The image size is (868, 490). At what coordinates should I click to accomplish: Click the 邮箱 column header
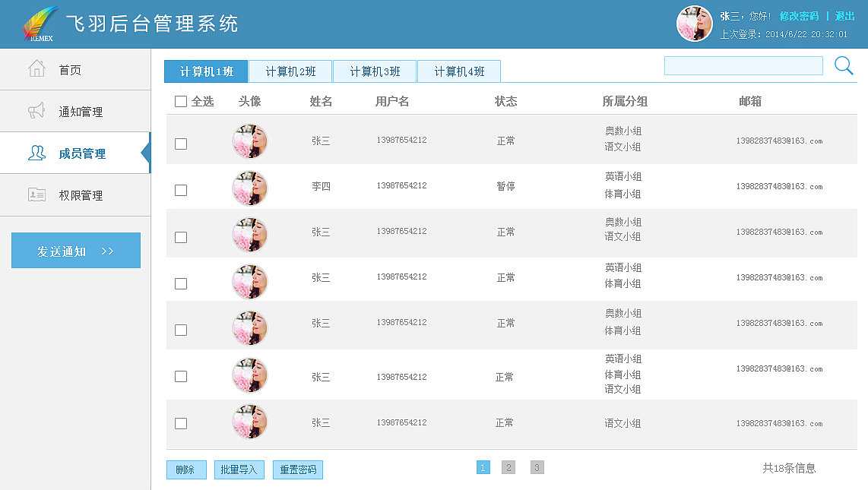pyautogui.click(x=750, y=101)
